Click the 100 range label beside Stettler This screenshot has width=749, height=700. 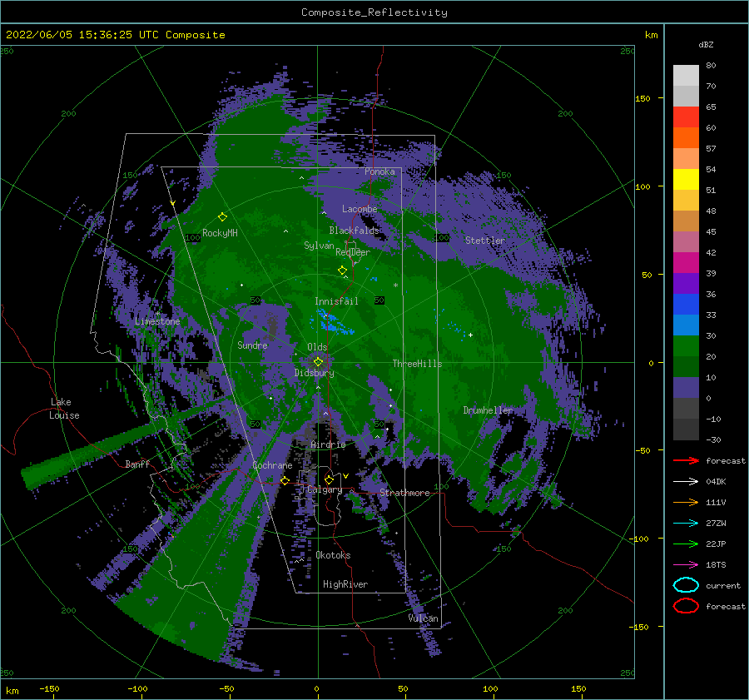click(x=441, y=237)
